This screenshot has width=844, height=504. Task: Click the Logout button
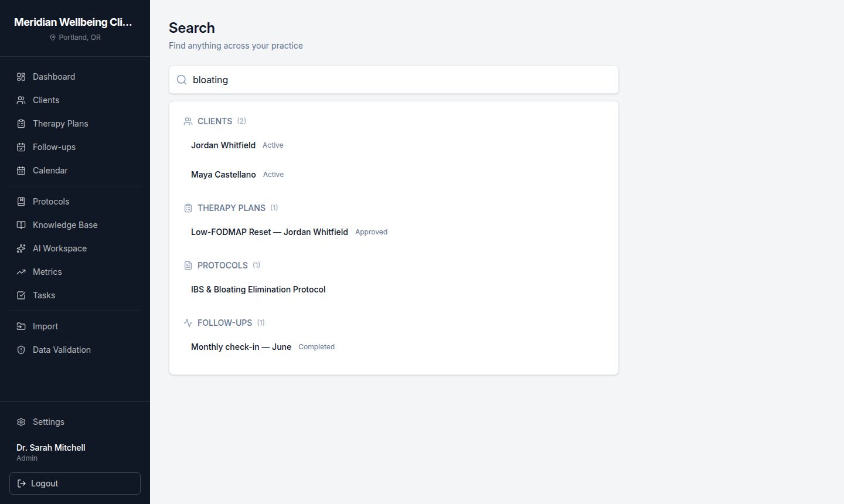click(75, 483)
